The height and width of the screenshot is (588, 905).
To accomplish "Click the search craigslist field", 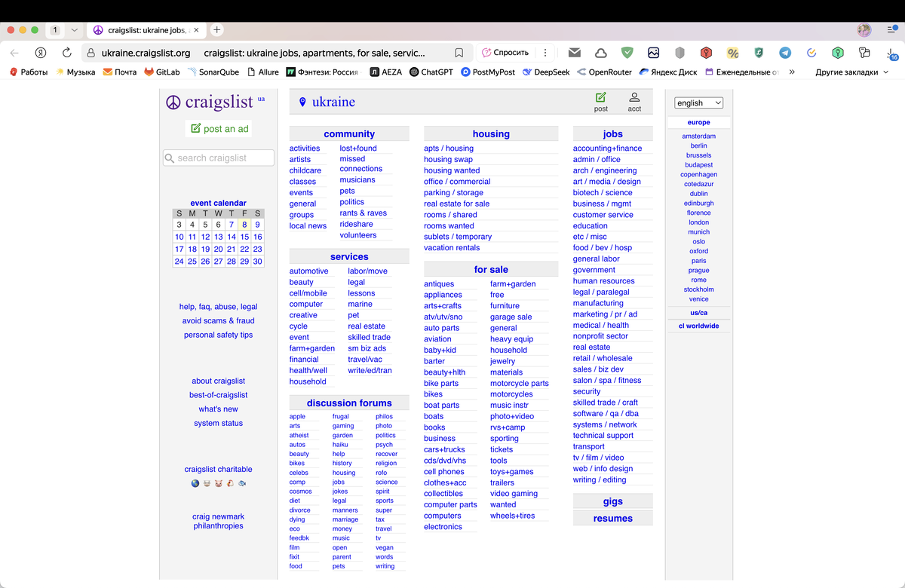I will 219,158.
